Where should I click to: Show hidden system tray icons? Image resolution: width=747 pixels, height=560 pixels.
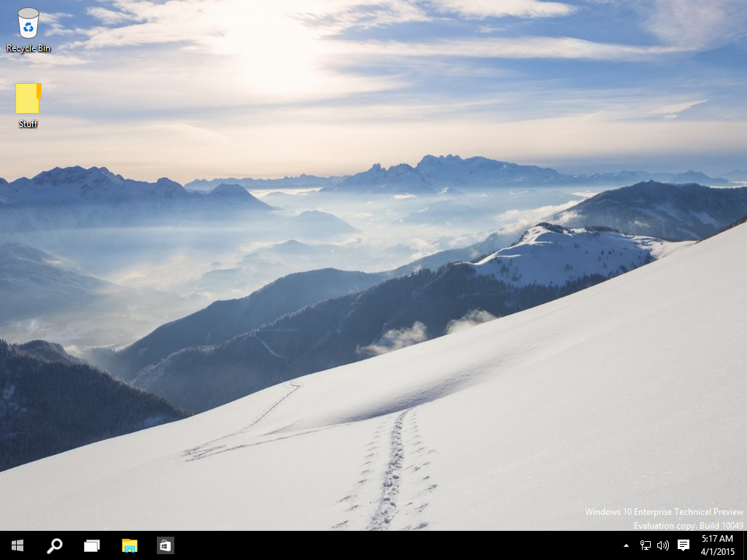pyautogui.click(x=626, y=545)
